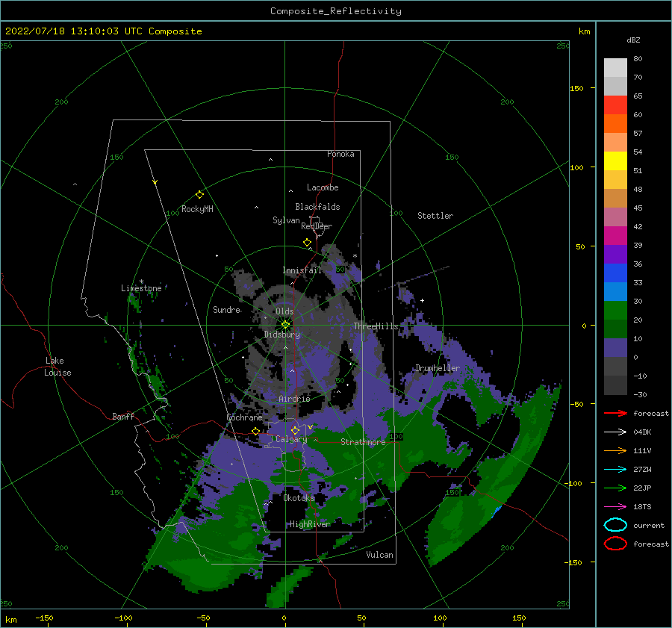
Task: Select the white 04DK arrow legend icon
Action: pyautogui.click(x=615, y=432)
